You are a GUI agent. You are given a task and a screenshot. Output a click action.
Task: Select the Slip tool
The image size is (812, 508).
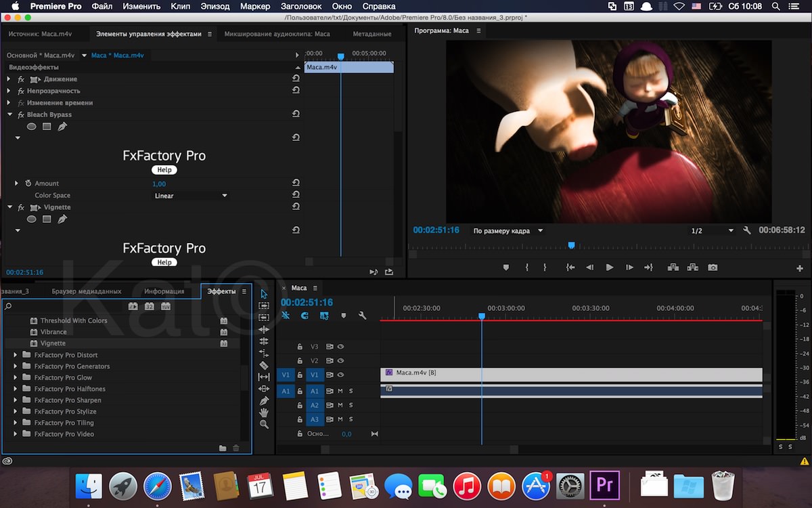coord(264,377)
